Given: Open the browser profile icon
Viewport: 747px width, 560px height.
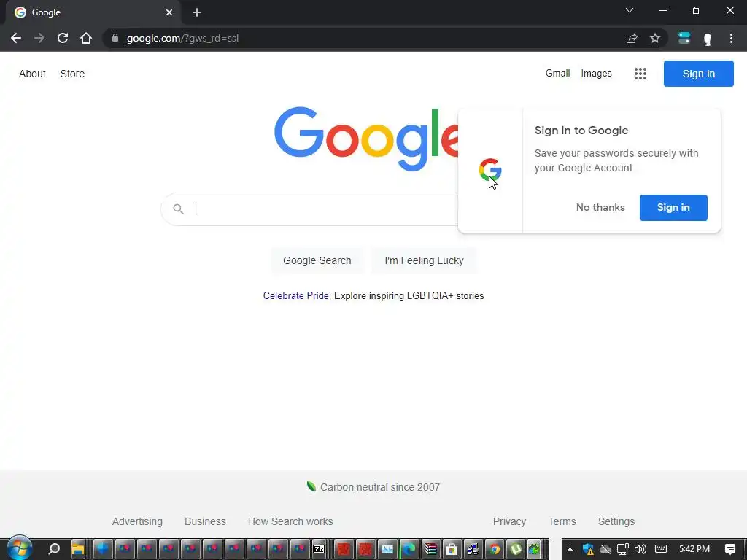Looking at the screenshot, I should 708,39.
